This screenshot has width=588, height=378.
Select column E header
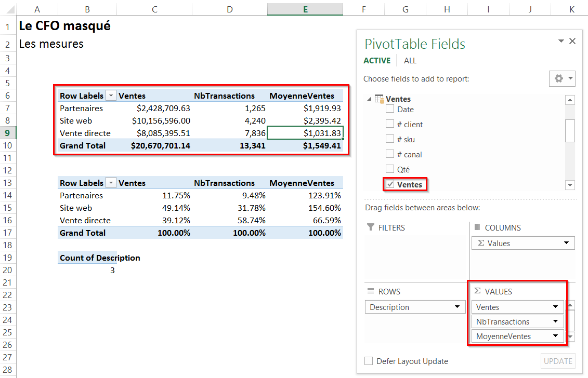pyautogui.click(x=305, y=9)
